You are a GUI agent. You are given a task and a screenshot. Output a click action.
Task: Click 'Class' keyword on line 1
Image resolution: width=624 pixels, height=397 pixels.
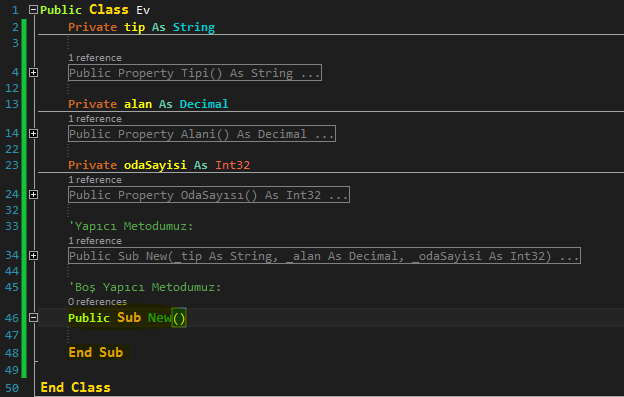click(x=109, y=10)
